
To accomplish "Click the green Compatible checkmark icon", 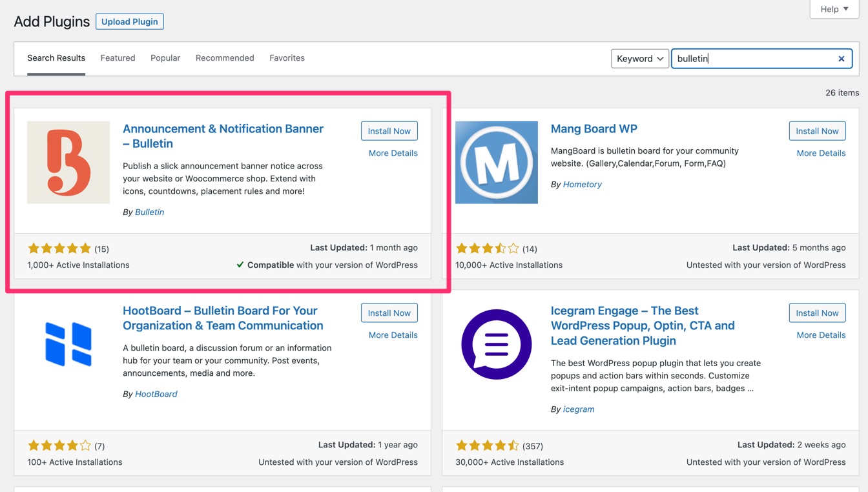I will pyautogui.click(x=240, y=265).
